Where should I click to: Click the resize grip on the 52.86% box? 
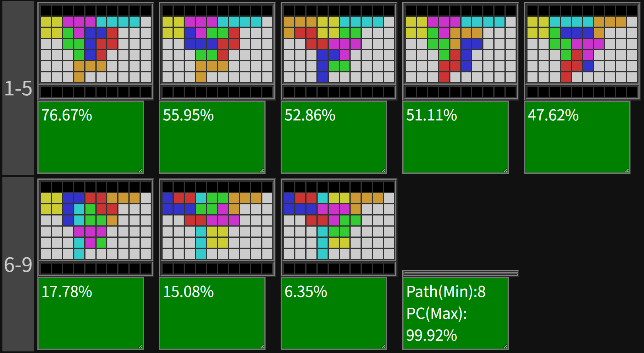384,171
